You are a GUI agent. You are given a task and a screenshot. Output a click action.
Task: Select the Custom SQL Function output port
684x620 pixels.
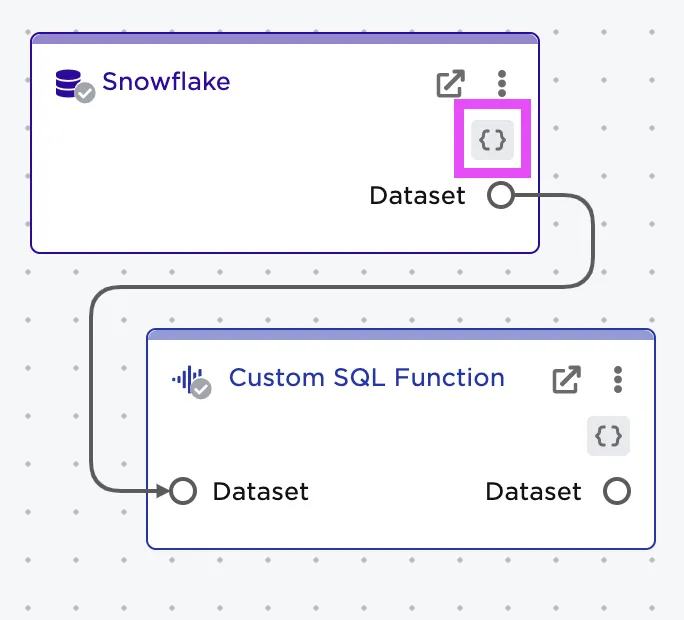click(617, 491)
